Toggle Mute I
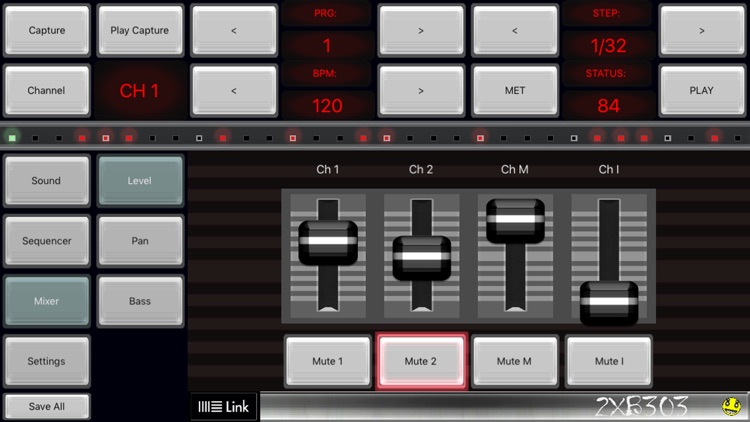 [x=609, y=361]
